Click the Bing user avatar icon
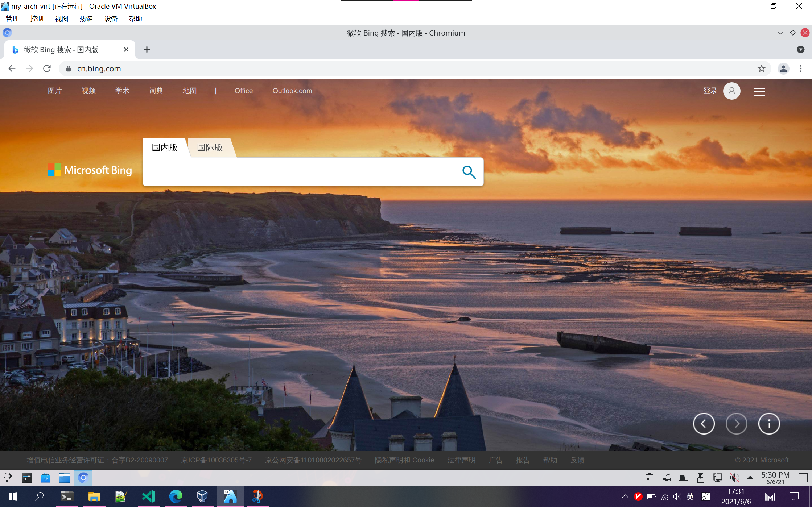The width and height of the screenshot is (812, 507). (731, 91)
